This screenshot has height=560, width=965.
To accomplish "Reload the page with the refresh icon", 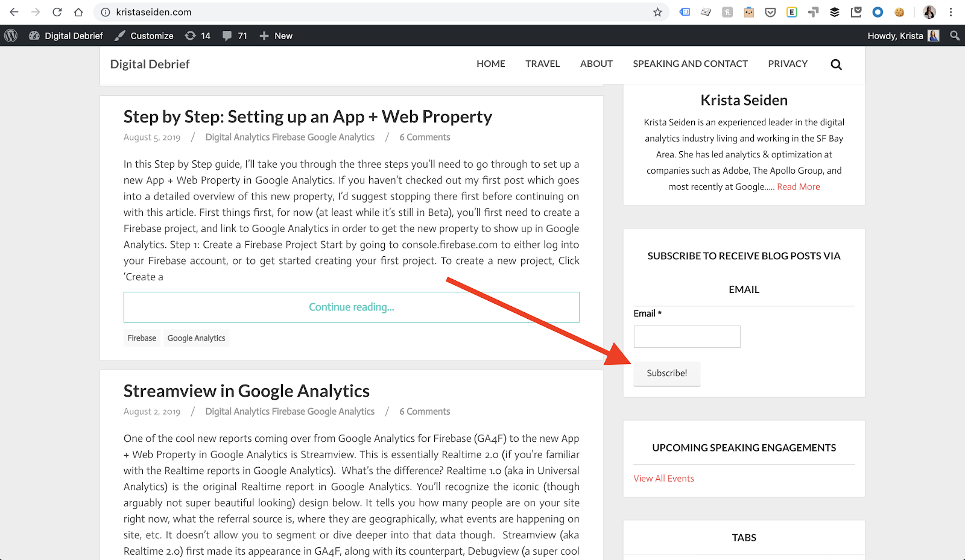I will point(57,12).
